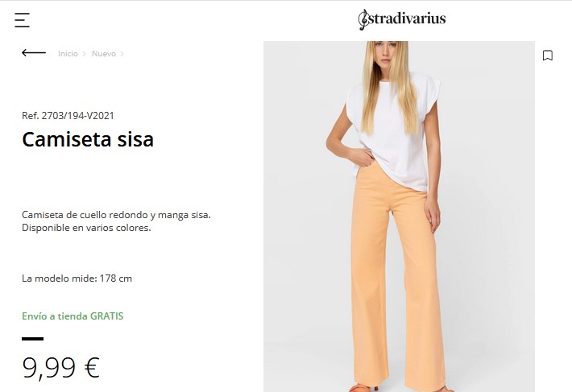Viewport: 572px width, 392px height.
Task: Open the model product photo
Action: pyautogui.click(x=399, y=217)
